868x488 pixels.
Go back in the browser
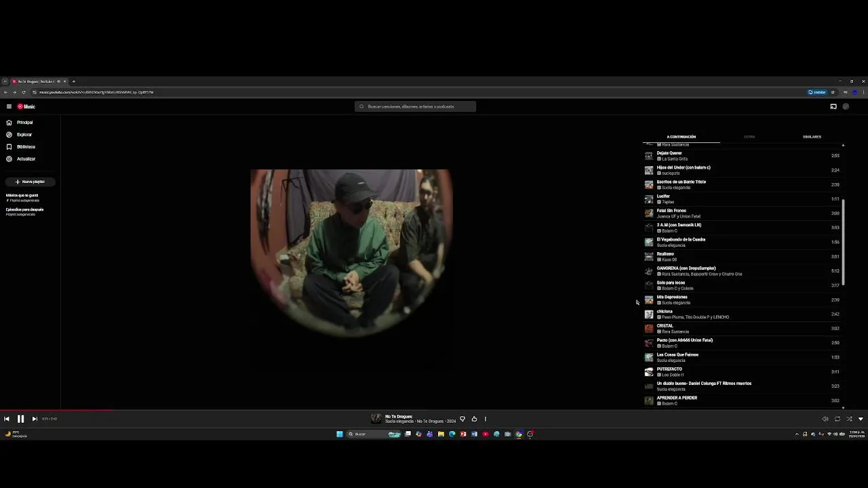pos(5,92)
